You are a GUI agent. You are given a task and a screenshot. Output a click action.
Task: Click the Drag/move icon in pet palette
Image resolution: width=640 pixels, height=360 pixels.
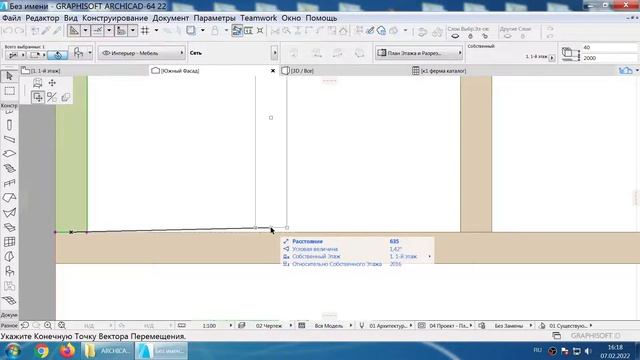click(52, 83)
